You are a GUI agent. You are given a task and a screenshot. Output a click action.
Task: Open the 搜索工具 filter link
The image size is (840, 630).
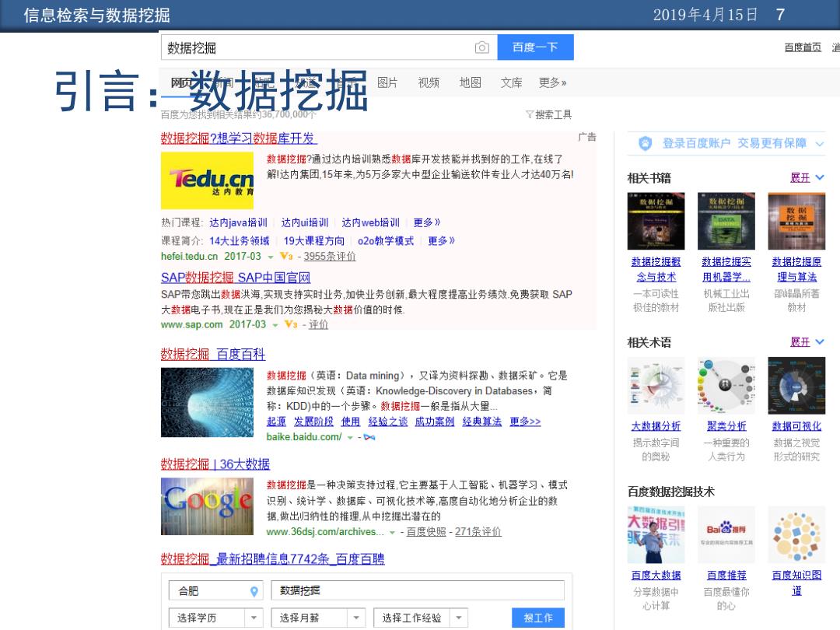(x=554, y=114)
